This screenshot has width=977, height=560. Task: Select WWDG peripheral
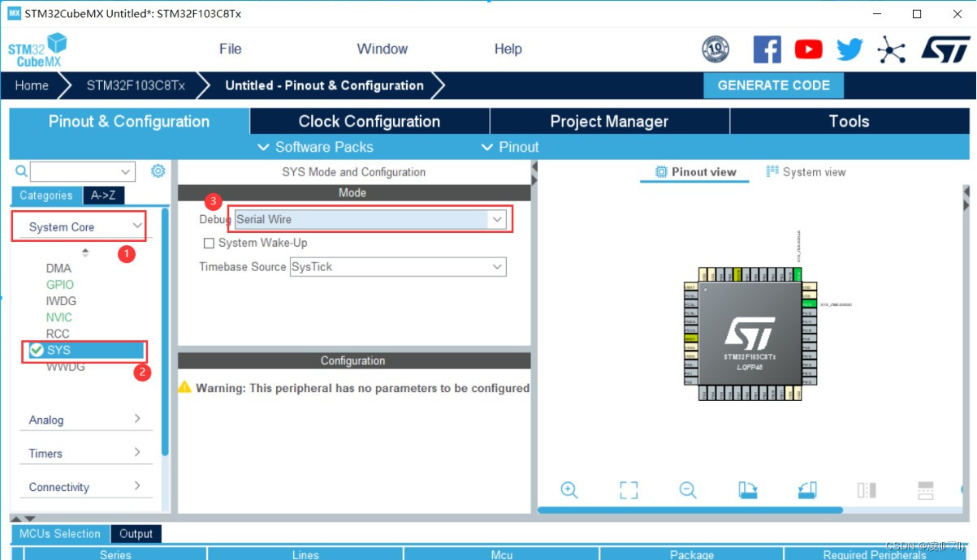65,367
